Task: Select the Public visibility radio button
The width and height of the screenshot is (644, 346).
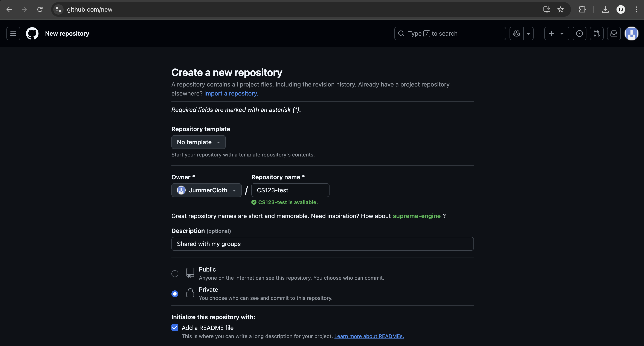Action: point(175,274)
